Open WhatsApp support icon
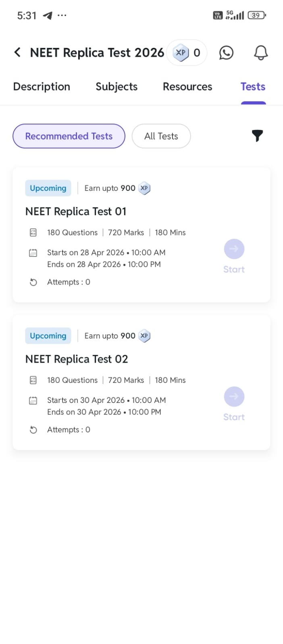Viewport: 283px width, 644px height. pyautogui.click(x=226, y=53)
